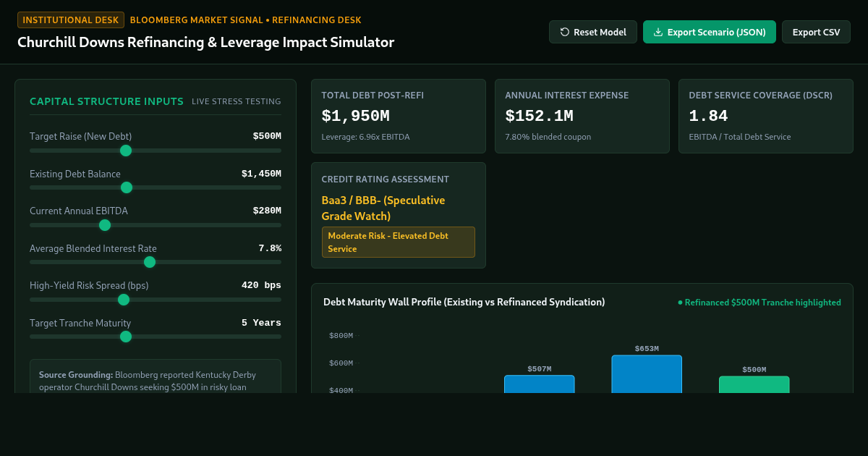Click the Current Annual EBITDA slider handle
The image size is (868, 456).
pos(105,225)
